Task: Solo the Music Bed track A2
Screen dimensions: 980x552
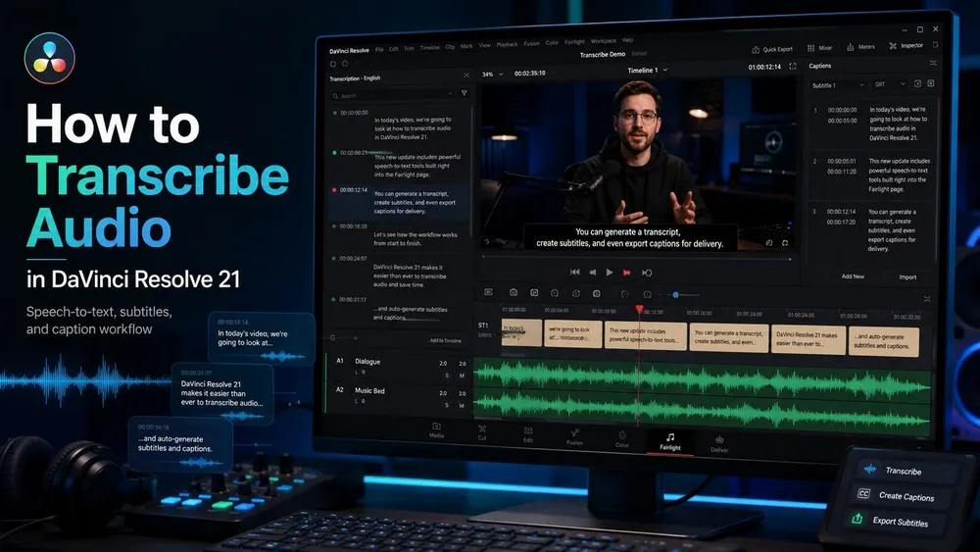Action: 447,405
